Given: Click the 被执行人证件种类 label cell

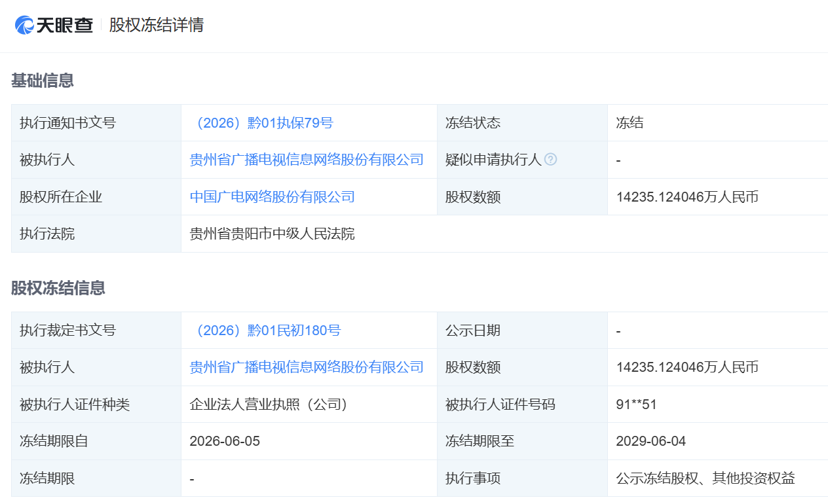Looking at the screenshot, I should pos(96,405).
